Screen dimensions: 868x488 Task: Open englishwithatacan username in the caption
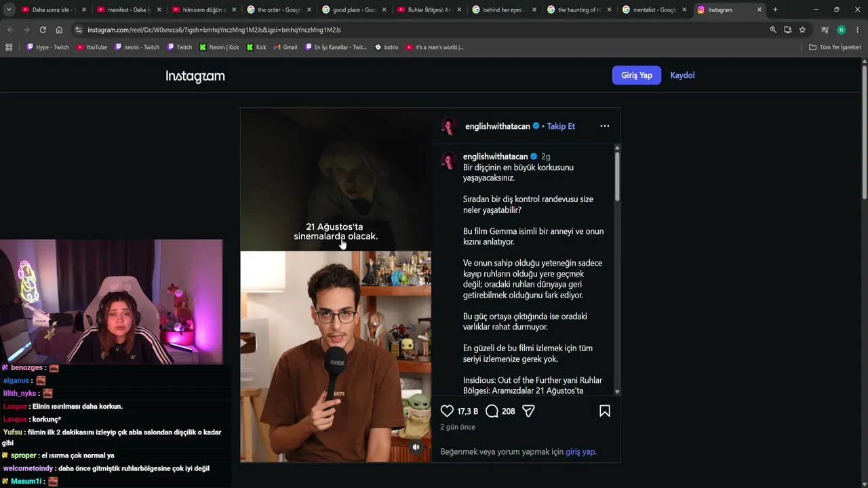point(495,157)
